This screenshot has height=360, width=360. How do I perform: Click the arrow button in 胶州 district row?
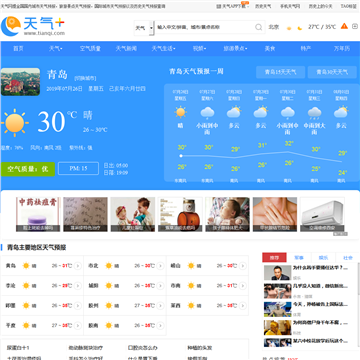coord(160,306)
